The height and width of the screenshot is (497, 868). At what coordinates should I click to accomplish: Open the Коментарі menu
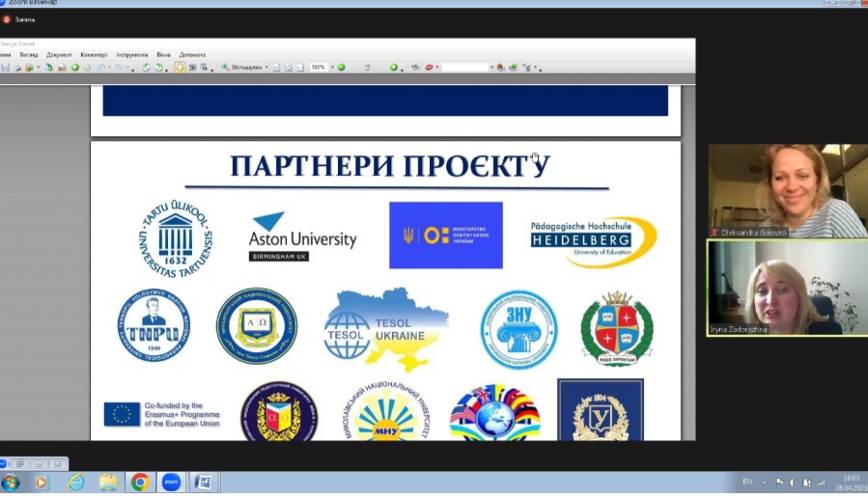tap(94, 55)
